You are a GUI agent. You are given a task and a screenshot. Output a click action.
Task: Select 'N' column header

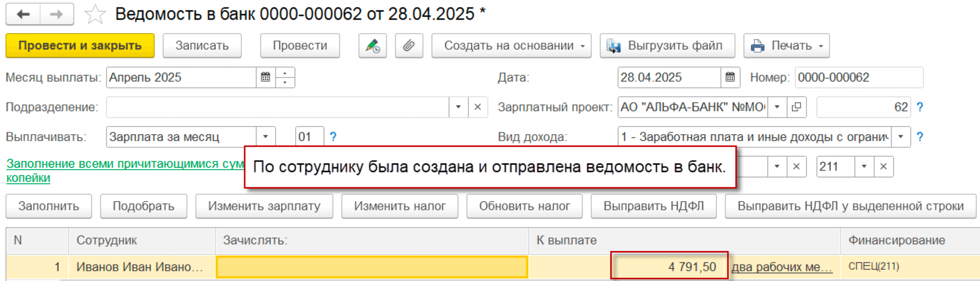pyautogui.click(x=37, y=240)
